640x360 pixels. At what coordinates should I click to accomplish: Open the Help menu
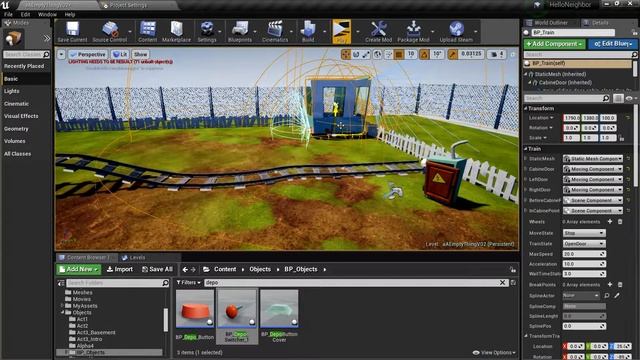[x=70, y=14]
